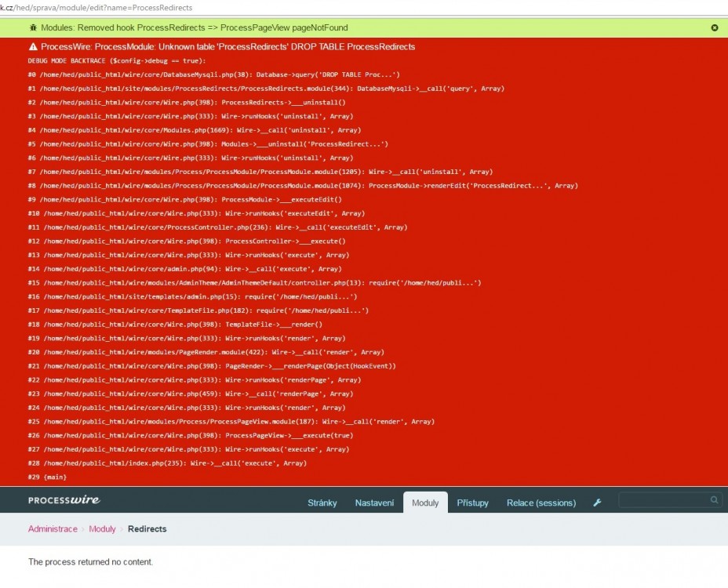728x588 pixels.
Task: Dismiss the green notification with its X icon
Action: point(714,27)
